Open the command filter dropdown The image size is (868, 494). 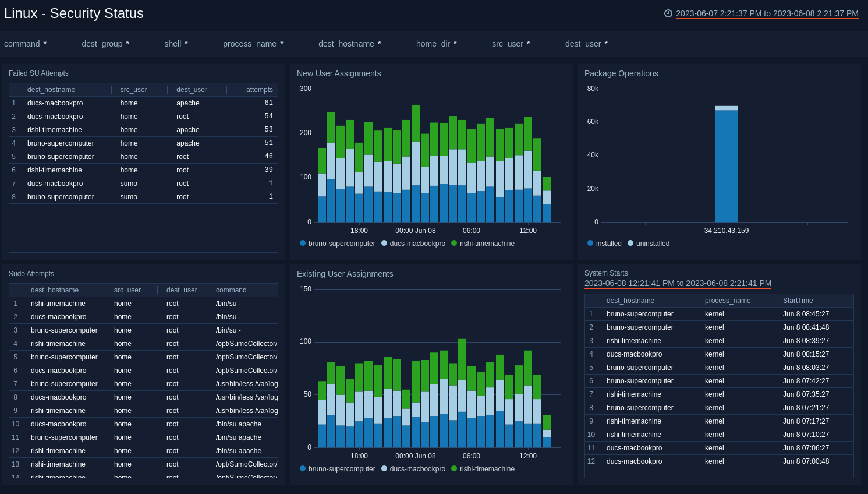click(x=57, y=44)
